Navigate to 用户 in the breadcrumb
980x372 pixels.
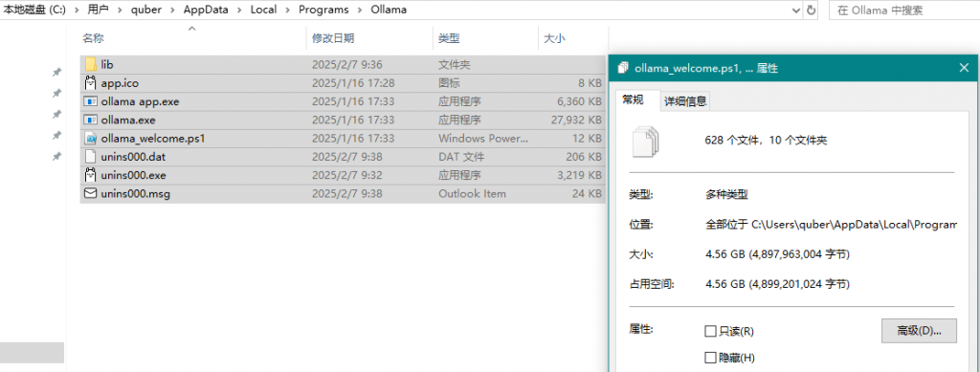pyautogui.click(x=99, y=10)
